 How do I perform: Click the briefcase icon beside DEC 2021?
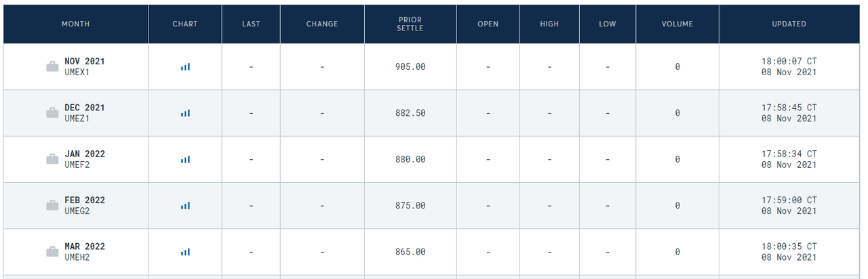(52, 113)
